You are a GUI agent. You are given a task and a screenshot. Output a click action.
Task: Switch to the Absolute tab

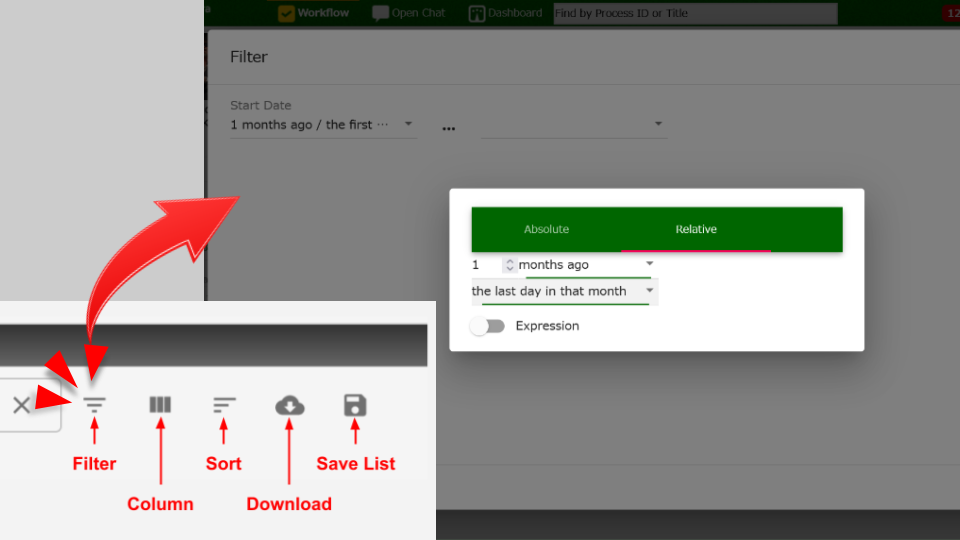[546, 229]
